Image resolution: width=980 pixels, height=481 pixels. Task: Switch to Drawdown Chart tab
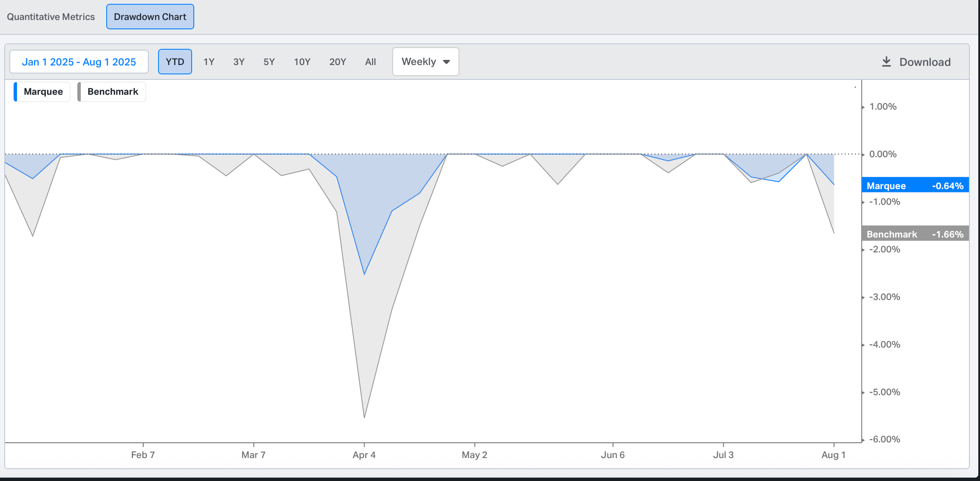point(150,17)
